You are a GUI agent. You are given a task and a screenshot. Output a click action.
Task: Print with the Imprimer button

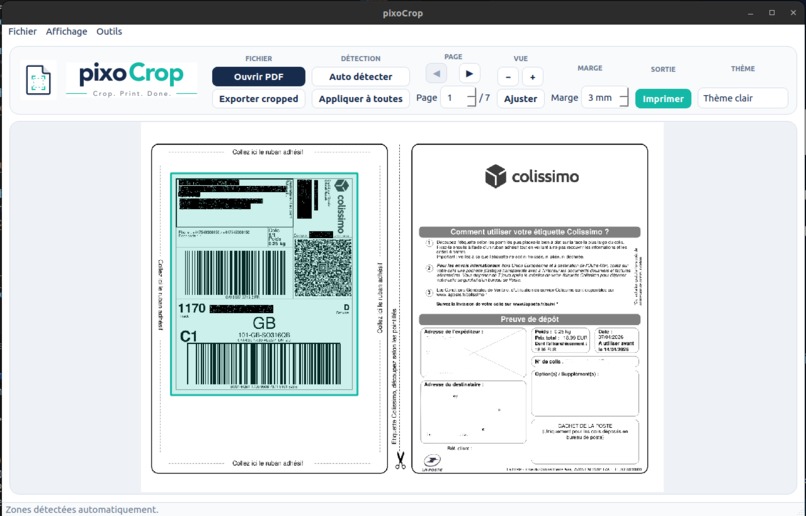(x=663, y=99)
